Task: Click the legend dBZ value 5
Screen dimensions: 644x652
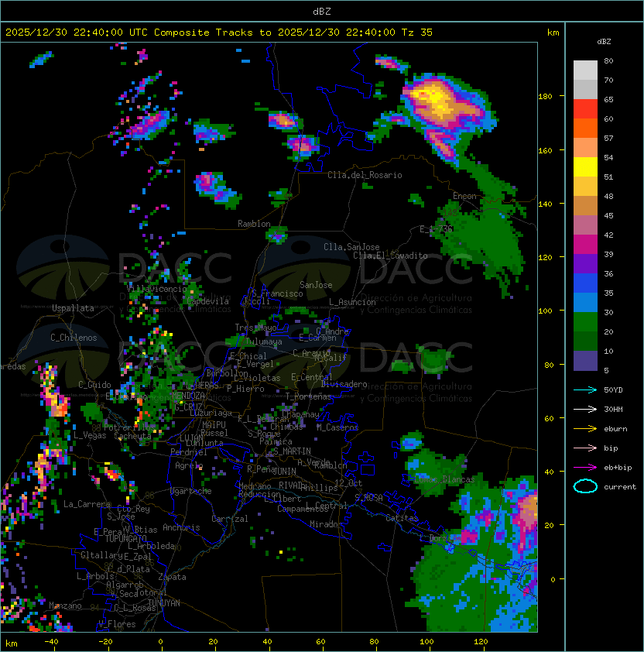Action: [606, 370]
